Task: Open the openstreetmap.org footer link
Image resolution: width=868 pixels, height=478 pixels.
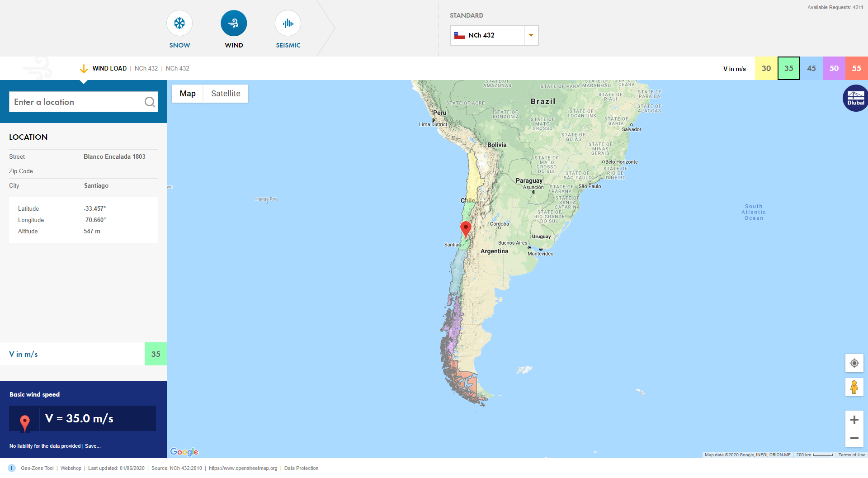Action: [243, 468]
